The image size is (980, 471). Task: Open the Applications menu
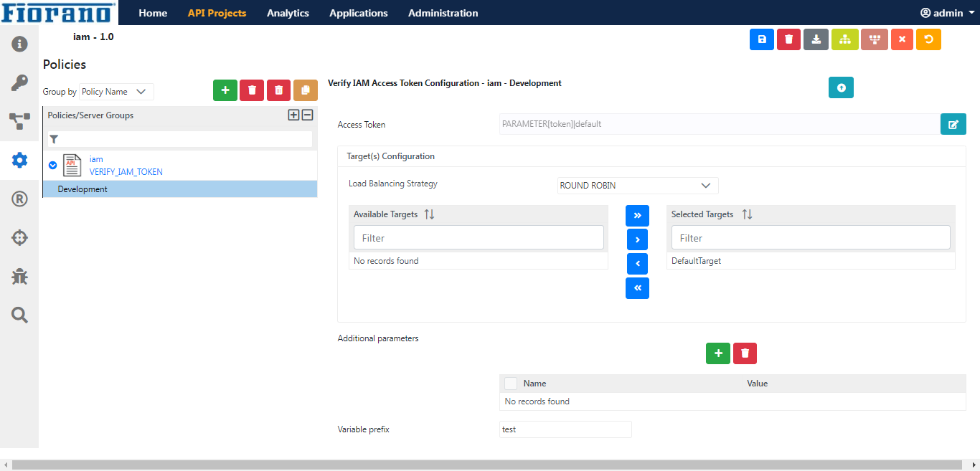click(x=359, y=13)
